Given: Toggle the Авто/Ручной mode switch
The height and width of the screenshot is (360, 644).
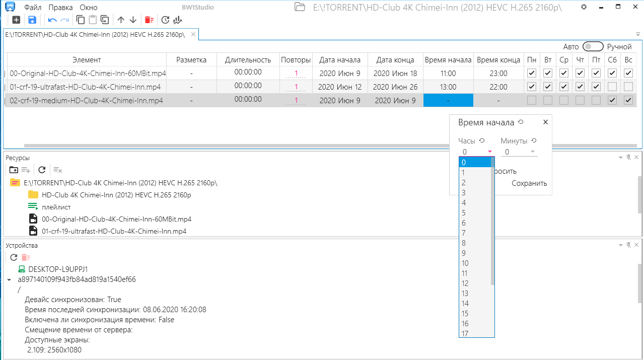Looking at the screenshot, I should coord(593,46).
